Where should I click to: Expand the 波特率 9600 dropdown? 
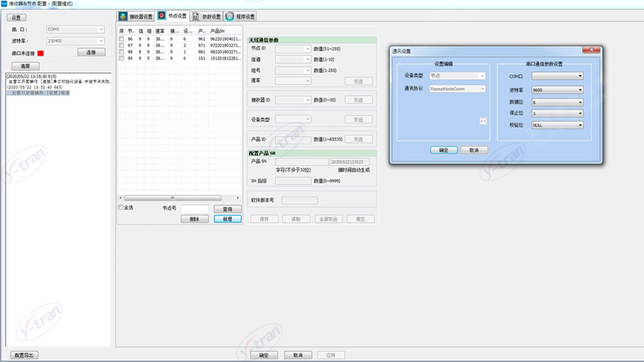[557, 90]
